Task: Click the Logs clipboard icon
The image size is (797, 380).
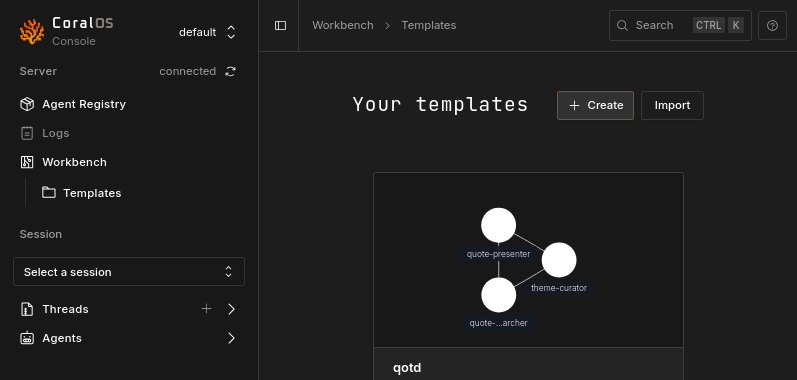Action: (26, 133)
